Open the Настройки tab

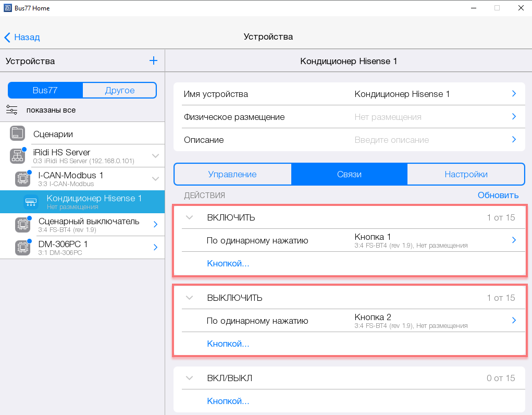pyautogui.click(x=466, y=174)
